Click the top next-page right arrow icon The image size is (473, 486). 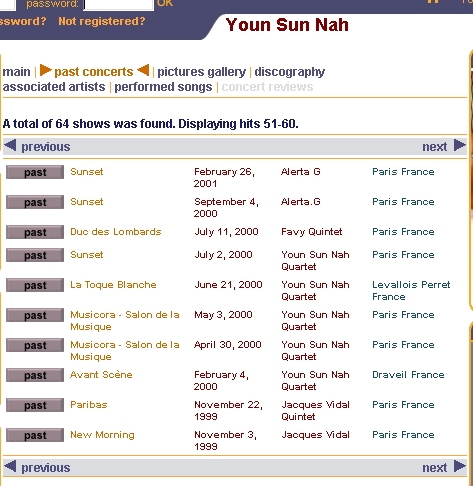[x=460, y=146]
